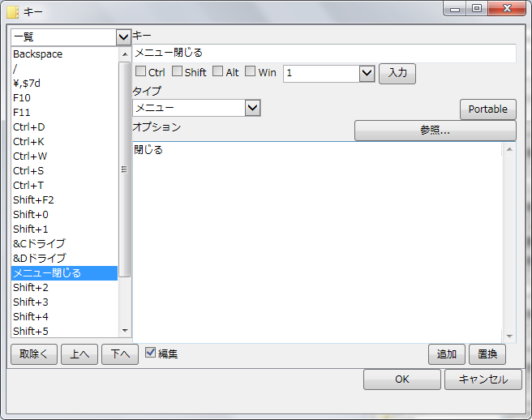The height and width of the screenshot is (420, 532).
Task: Click the key list vertical scrollbar thumb
Action: tap(125, 169)
